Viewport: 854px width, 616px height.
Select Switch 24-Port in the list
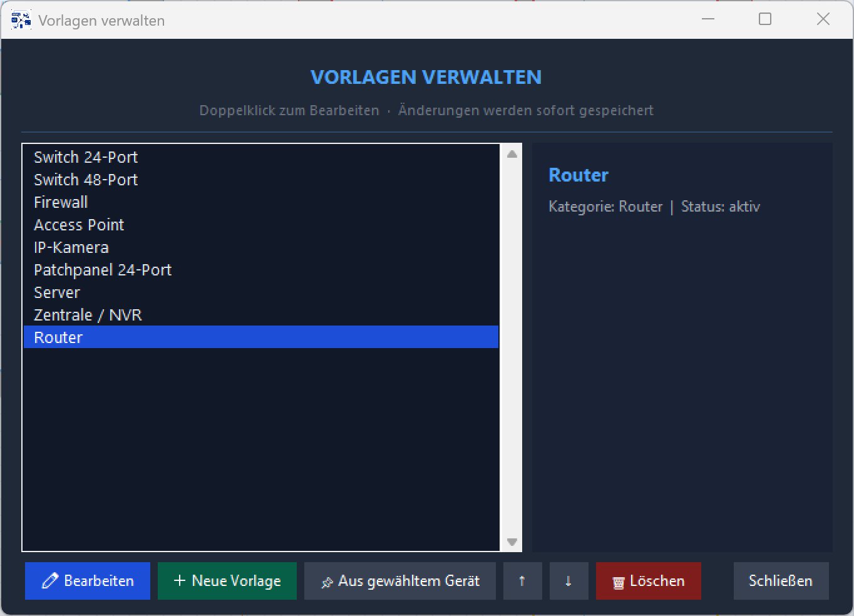261,157
